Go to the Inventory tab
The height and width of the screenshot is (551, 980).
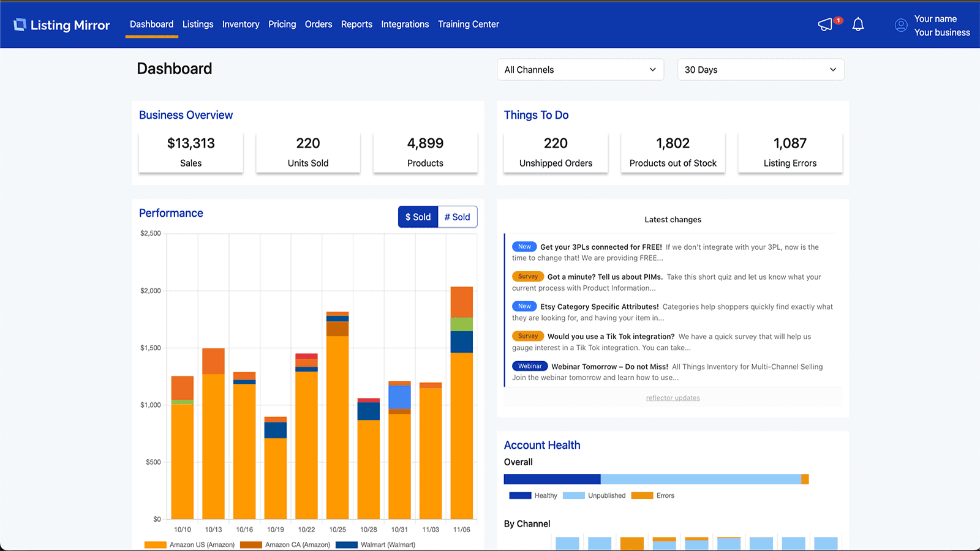coord(241,24)
